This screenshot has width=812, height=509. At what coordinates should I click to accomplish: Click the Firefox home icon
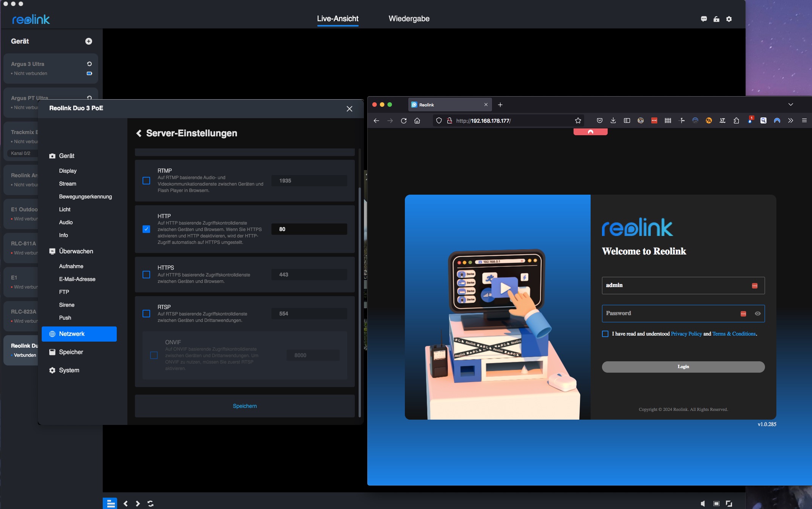pyautogui.click(x=417, y=120)
